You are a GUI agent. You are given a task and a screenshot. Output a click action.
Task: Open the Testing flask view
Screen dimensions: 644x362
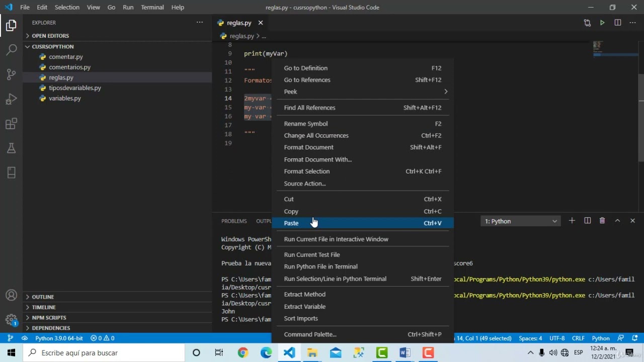[x=11, y=148]
